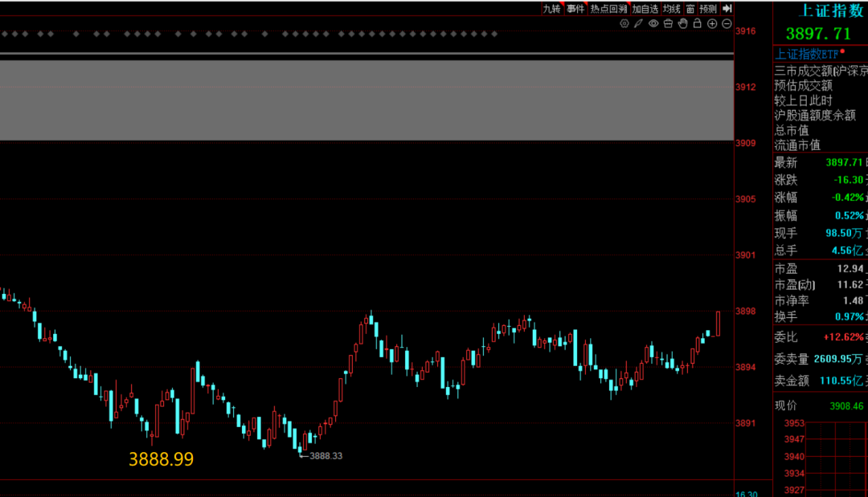Open the 上证指数ETF link
The height and width of the screenshot is (497, 868).
805,55
